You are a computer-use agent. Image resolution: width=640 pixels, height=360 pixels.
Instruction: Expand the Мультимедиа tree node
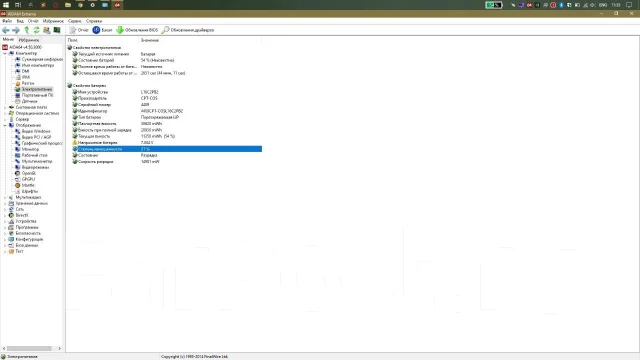click(5, 198)
